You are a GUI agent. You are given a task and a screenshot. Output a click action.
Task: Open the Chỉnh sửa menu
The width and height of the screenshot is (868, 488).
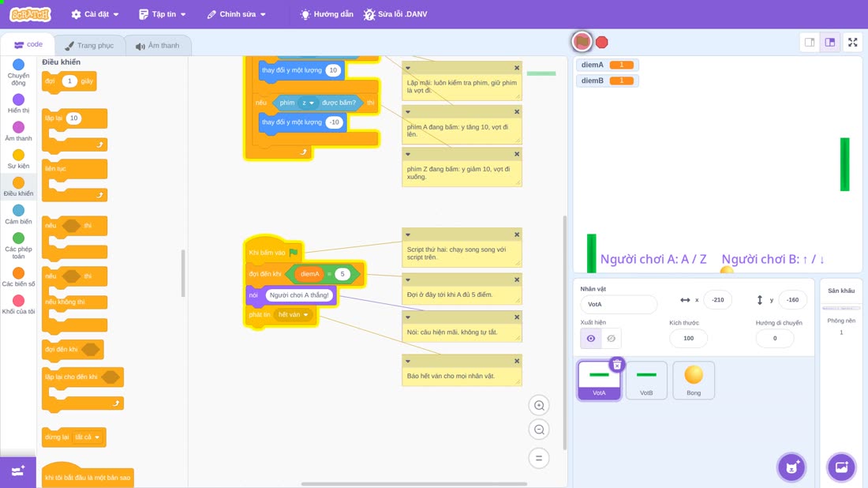click(x=237, y=14)
